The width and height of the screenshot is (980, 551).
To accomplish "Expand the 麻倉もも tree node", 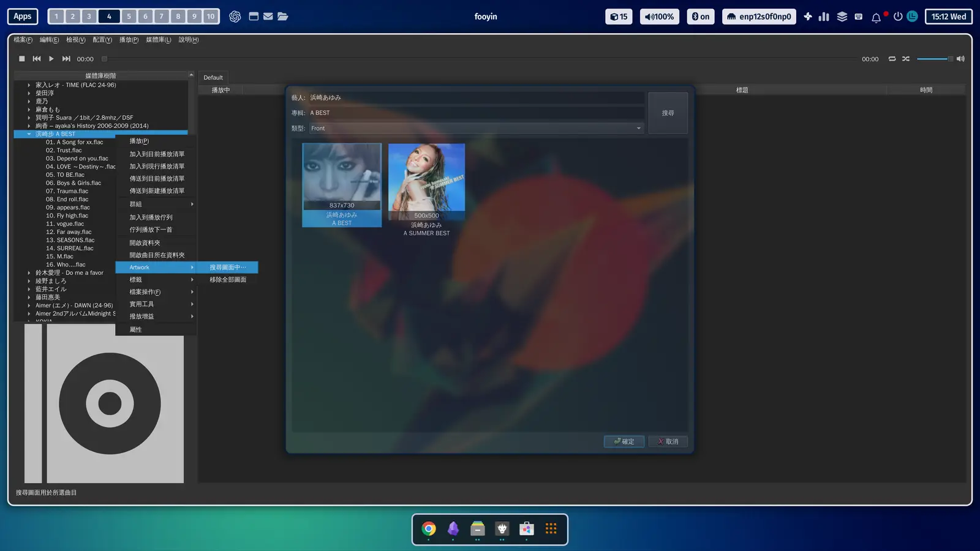I will coord(29,110).
